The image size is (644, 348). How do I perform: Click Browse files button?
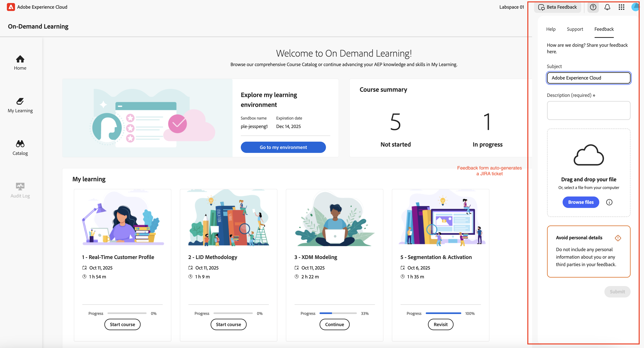tap(581, 202)
